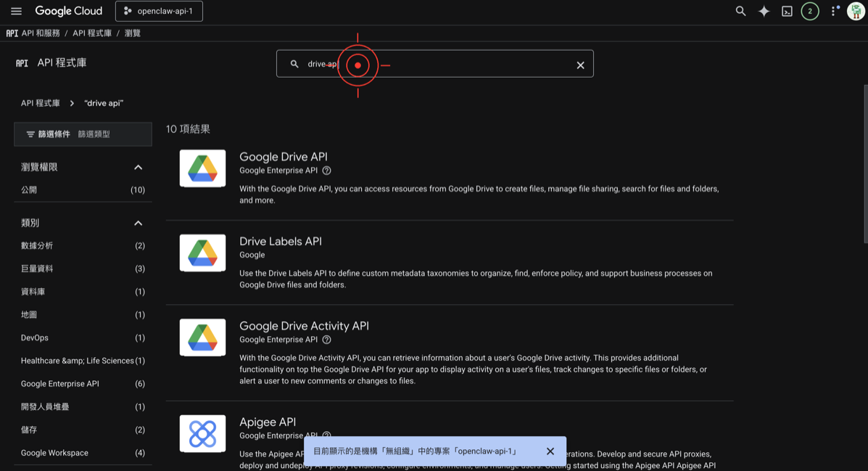Go to API 和服務 via breadcrumb
The width and height of the screenshot is (868, 471).
coord(40,33)
